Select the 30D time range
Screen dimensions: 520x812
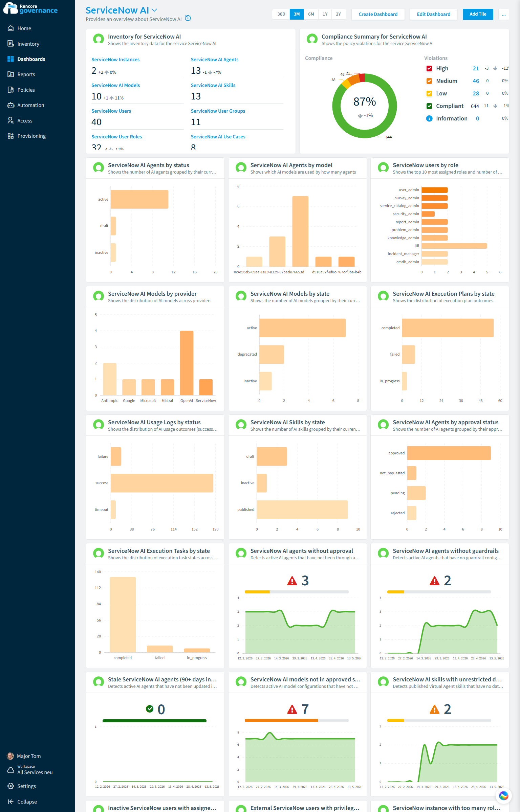pos(281,14)
